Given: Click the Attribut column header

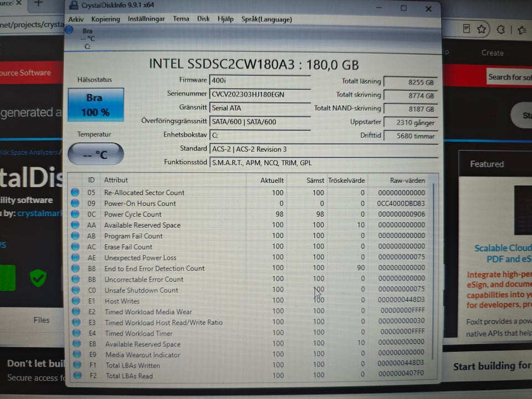Looking at the screenshot, I should [116, 180].
